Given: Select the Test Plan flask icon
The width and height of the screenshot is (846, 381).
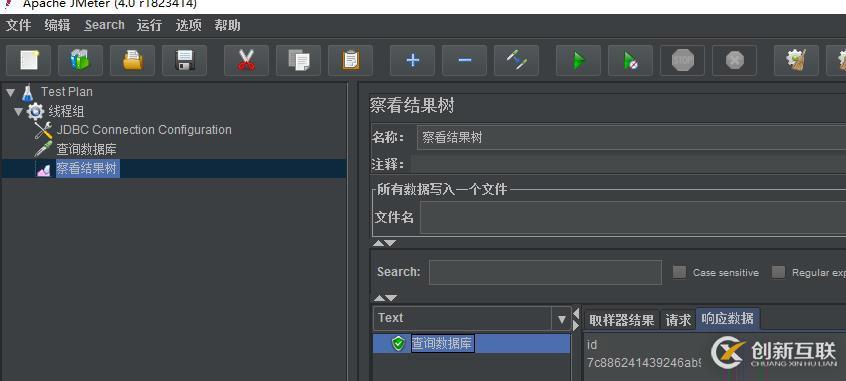Looking at the screenshot, I should 28,93.
